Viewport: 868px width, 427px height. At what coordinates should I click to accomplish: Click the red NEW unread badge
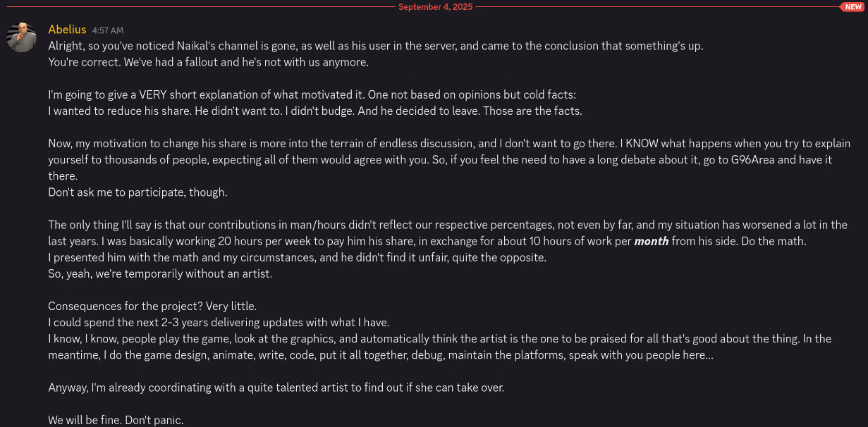click(853, 7)
